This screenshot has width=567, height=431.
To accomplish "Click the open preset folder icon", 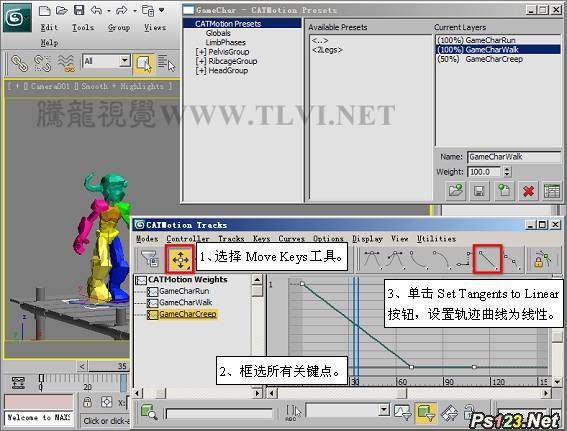I will pos(455,191).
